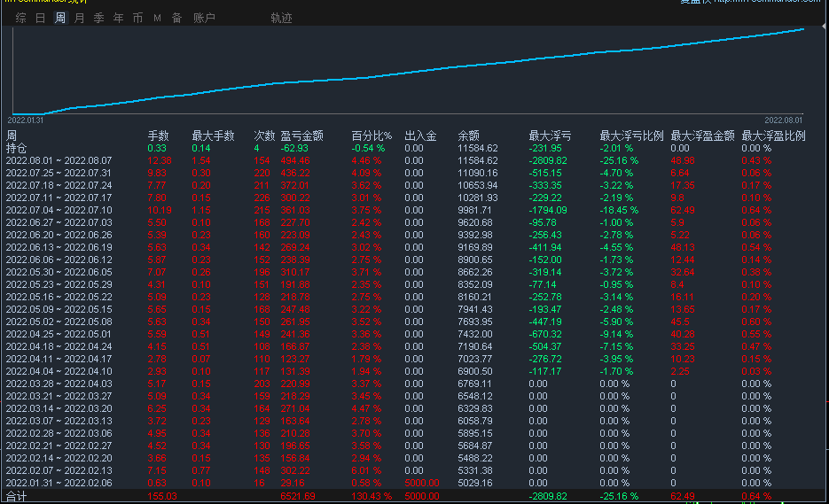Click the 最大浮亏比例 column header
The image size is (829, 504).
coord(631,136)
